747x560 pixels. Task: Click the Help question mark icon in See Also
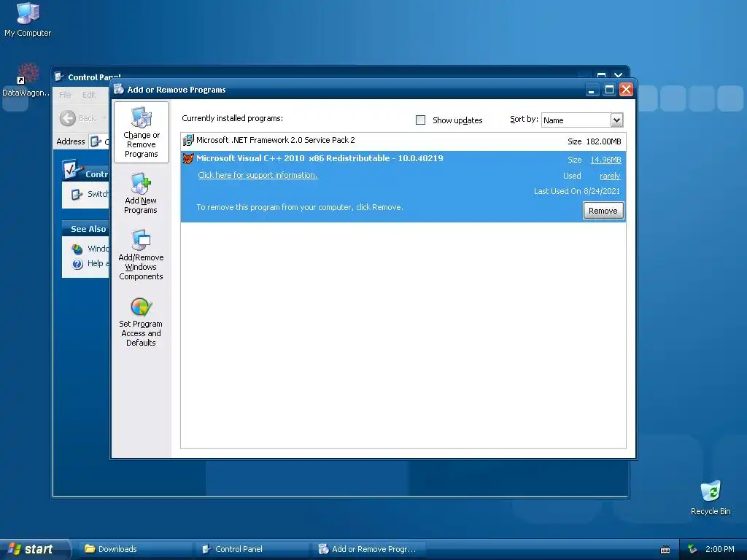point(77,264)
